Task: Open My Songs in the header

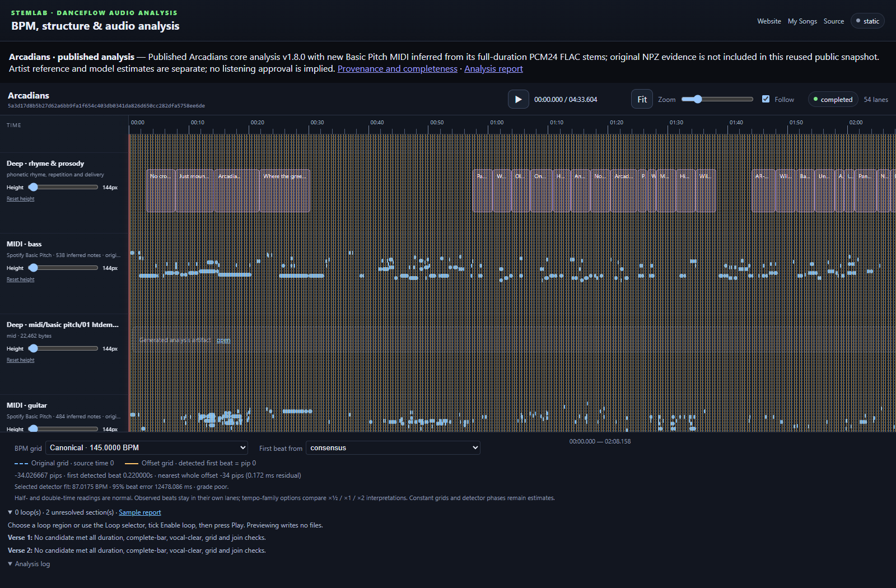Action: click(802, 21)
